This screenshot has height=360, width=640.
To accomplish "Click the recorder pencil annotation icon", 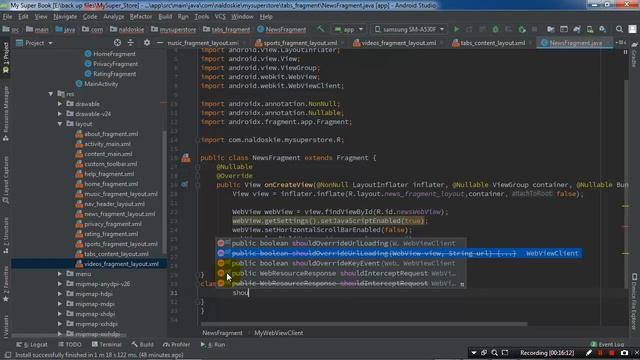I will (x=588, y=353).
